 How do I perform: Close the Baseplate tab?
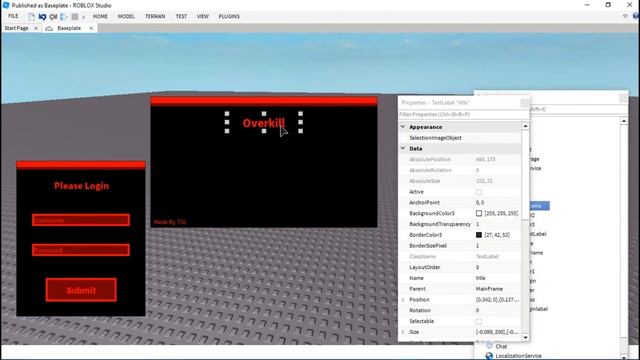click(x=91, y=28)
